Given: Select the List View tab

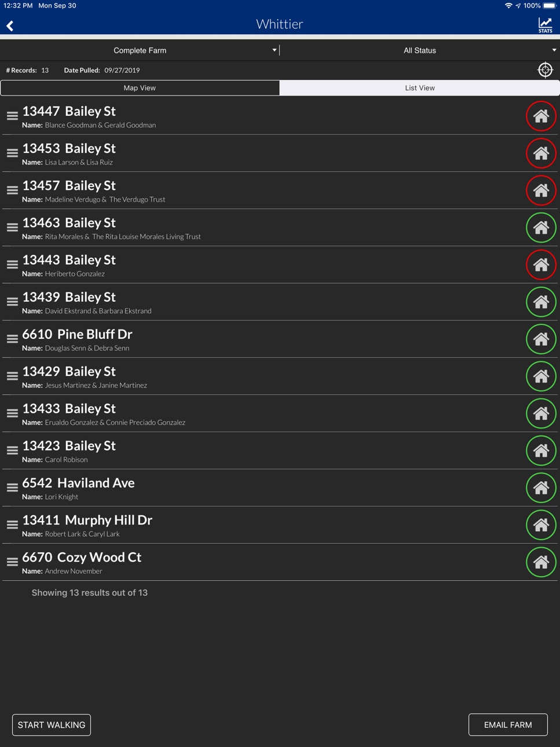Looking at the screenshot, I should pyautogui.click(x=420, y=88).
